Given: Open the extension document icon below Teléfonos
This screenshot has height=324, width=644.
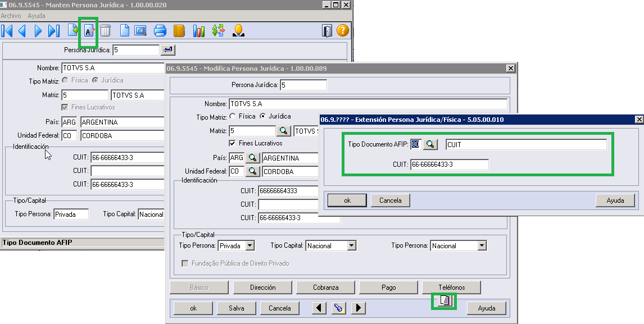Looking at the screenshot, I should click(445, 301).
